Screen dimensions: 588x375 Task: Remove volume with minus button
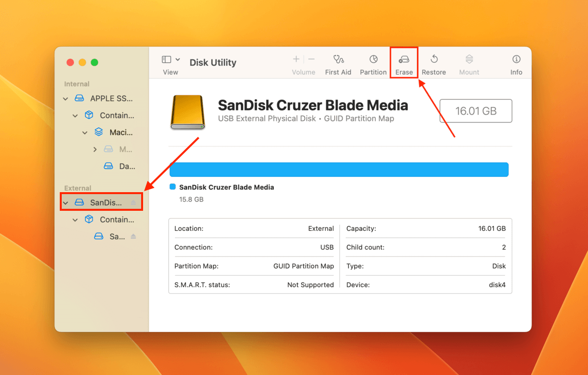point(311,59)
